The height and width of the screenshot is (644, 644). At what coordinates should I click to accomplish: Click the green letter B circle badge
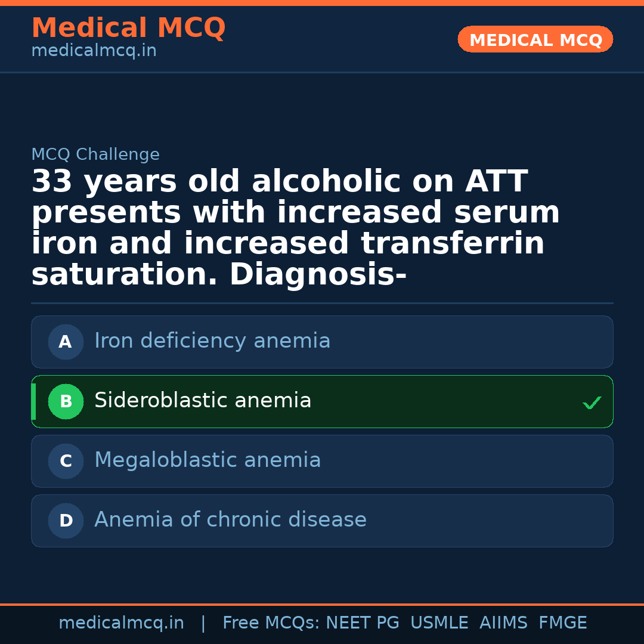tap(66, 402)
